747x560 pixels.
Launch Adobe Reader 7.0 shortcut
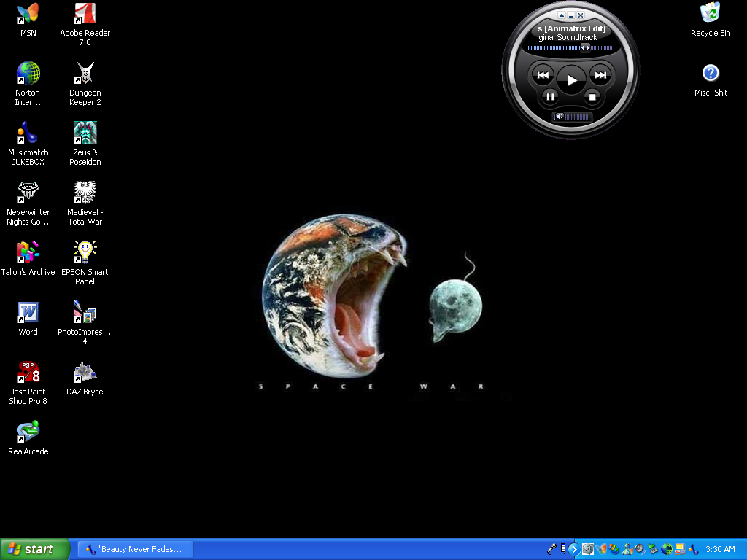point(85,25)
